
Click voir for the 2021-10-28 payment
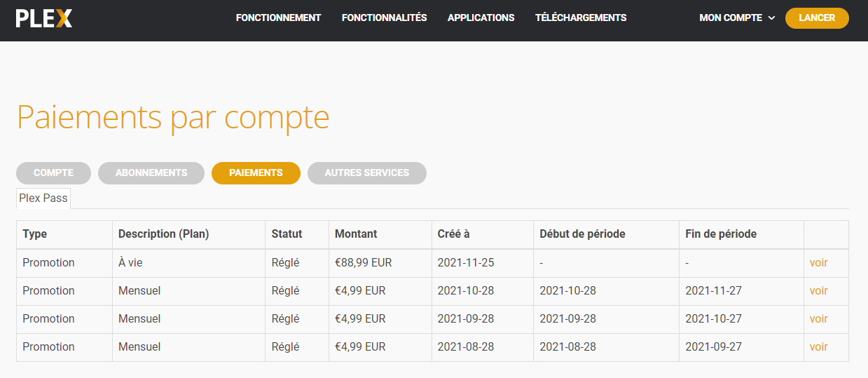coord(818,291)
